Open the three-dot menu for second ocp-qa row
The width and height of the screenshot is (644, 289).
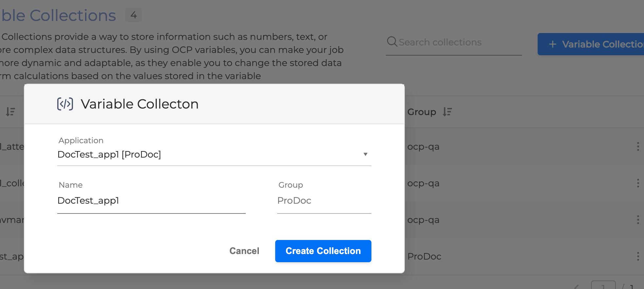(638, 183)
